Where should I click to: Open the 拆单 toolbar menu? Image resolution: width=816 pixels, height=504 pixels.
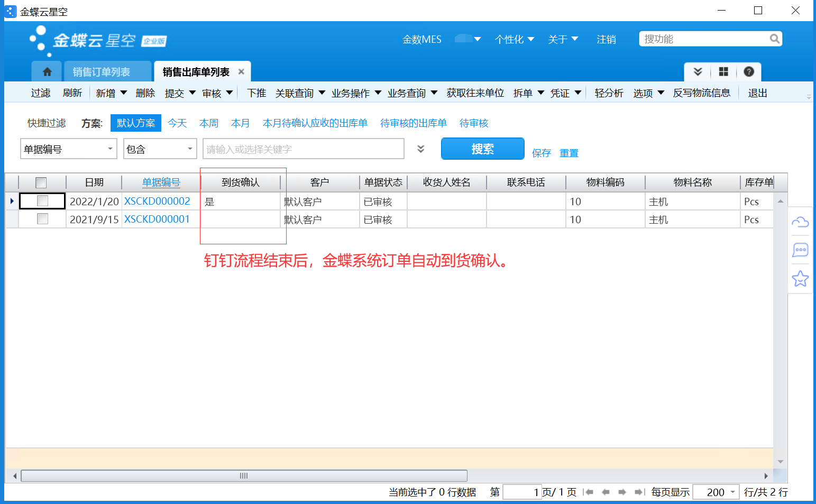(x=528, y=93)
